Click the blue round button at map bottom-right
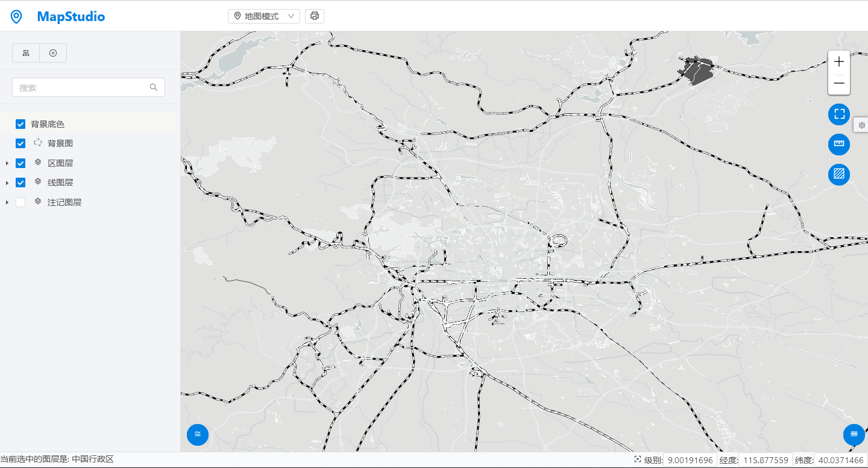The width and height of the screenshot is (868, 468). click(x=854, y=434)
